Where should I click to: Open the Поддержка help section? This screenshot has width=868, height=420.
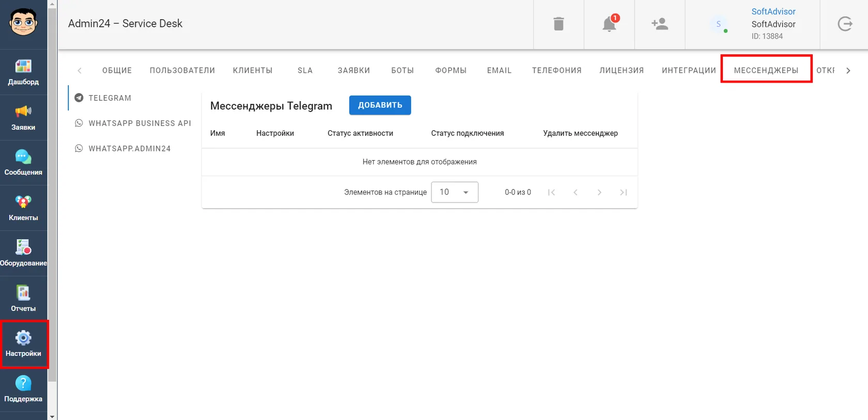[x=23, y=390]
